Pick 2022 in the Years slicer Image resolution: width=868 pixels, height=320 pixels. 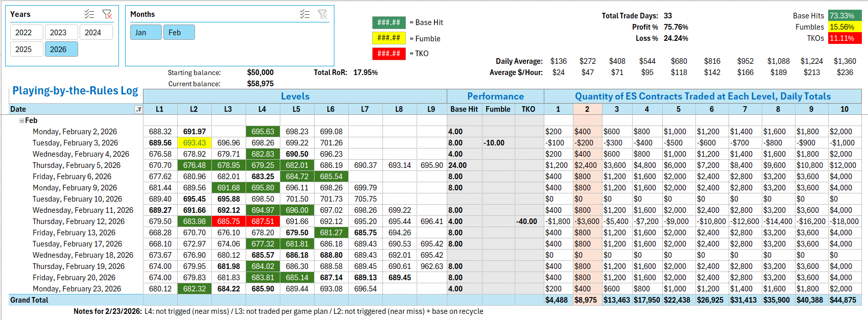(26, 33)
